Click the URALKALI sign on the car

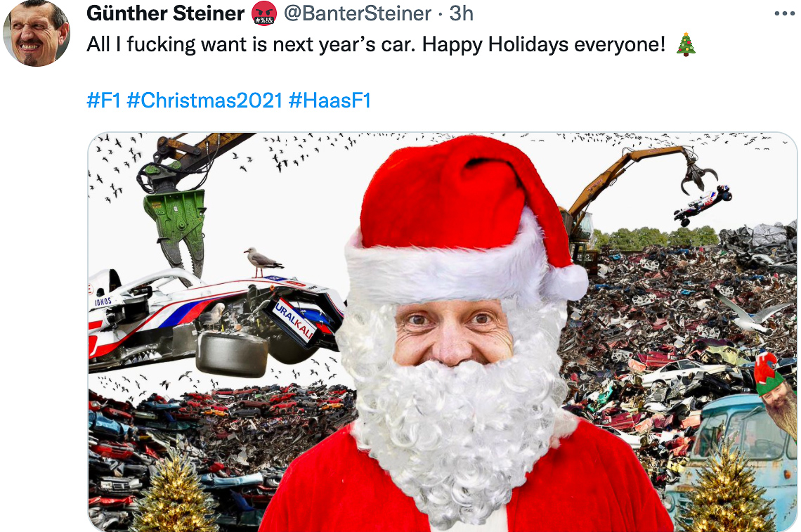tap(294, 321)
